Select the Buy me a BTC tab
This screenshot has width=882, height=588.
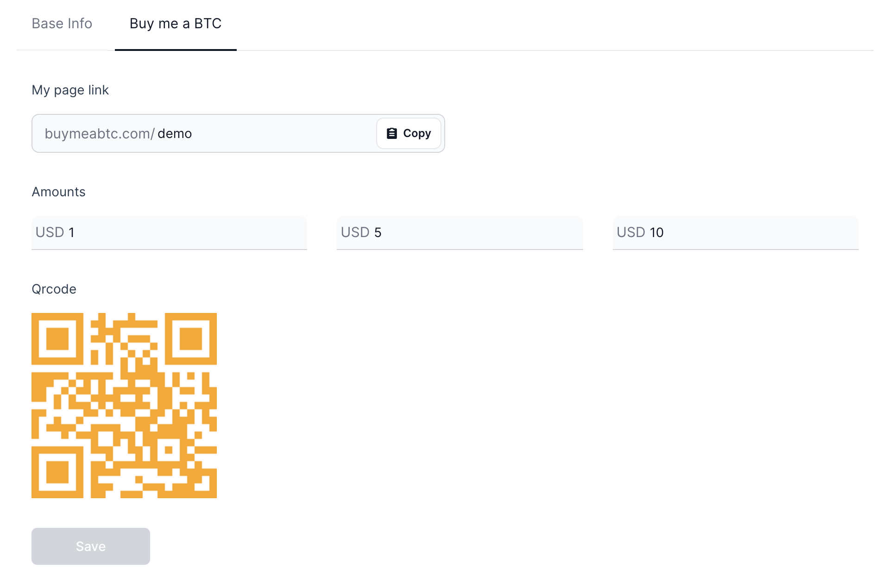(176, 24)
